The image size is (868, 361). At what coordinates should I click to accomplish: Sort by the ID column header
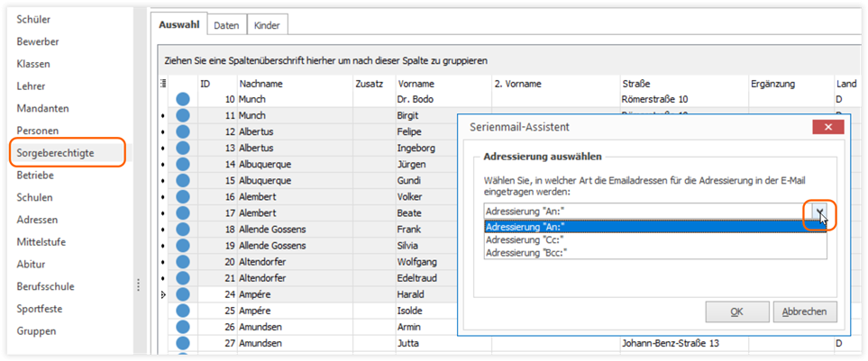pos(217,84)
